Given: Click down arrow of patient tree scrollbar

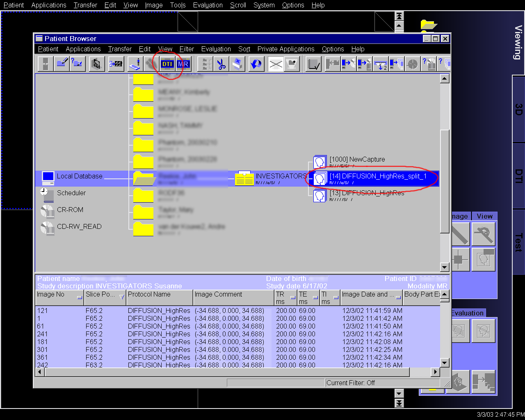Looking at the screenshot, I should coord(445,267).
